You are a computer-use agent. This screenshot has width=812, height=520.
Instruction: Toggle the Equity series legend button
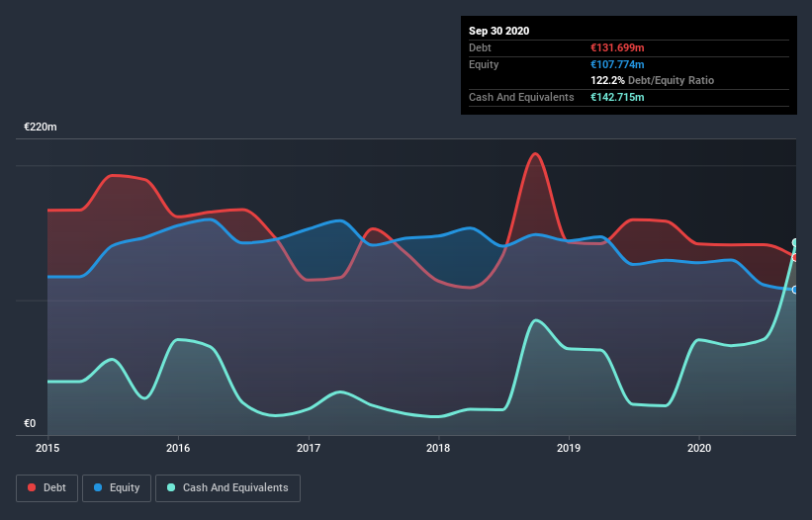click(117, 488)
